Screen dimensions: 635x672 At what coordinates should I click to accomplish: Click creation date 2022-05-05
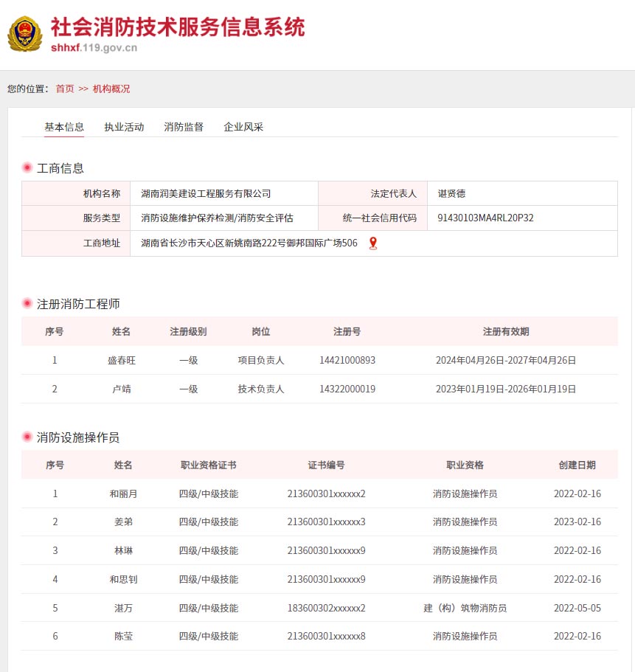[x=577, y=608]
